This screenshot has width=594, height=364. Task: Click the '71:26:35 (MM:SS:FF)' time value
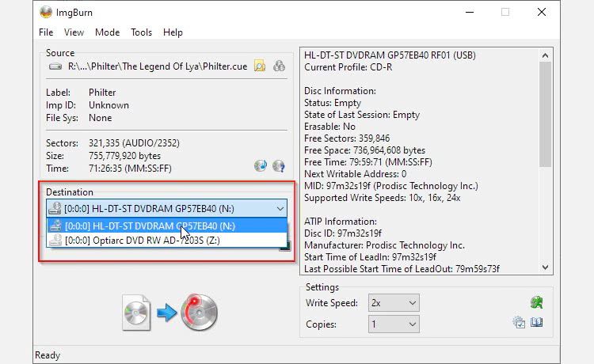[x=130, y=169]
